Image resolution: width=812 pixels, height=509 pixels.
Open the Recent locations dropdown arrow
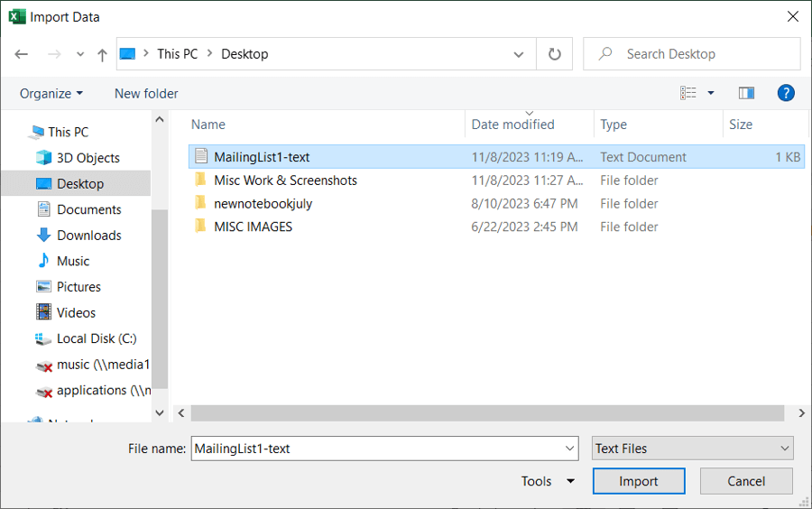80,54
